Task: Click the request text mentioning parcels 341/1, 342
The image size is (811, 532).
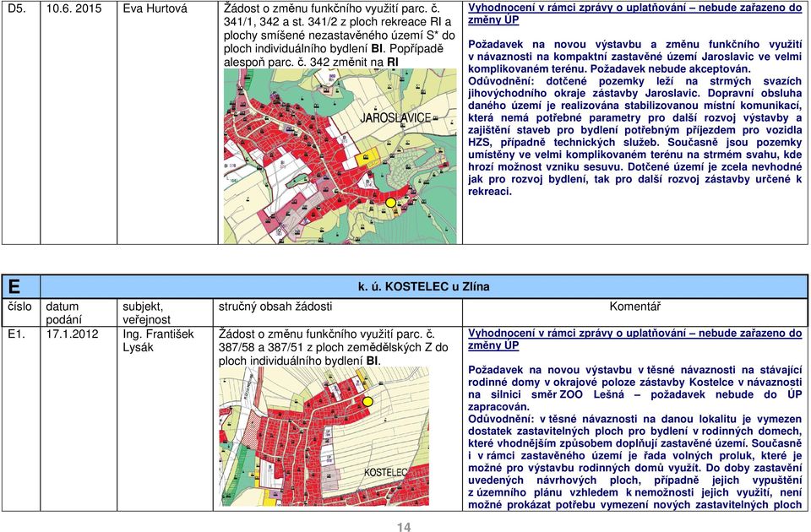Action: 340,35
